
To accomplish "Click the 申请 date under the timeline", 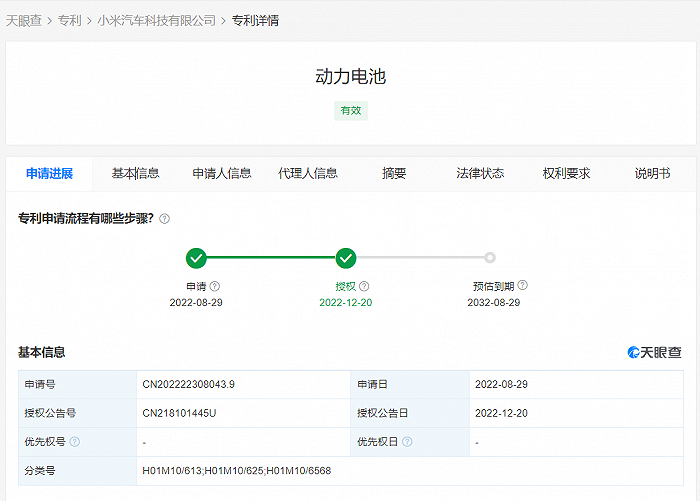I will point(196,303).
